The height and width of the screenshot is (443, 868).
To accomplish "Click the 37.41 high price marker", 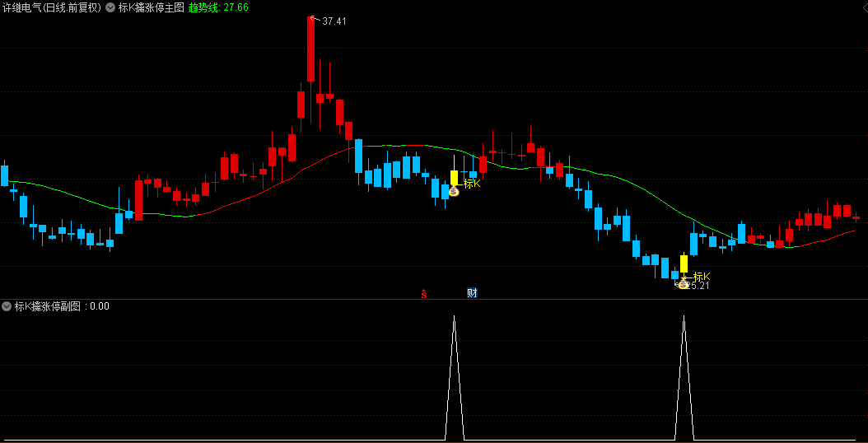I will pyautogui.click(x=334, y=21).
